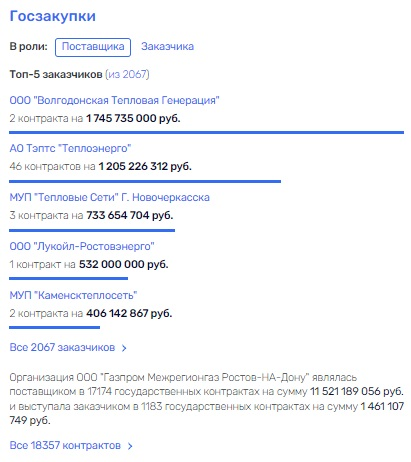
Task: Click the 1 745 735 000 руб. amount
Action: point(133,118)
